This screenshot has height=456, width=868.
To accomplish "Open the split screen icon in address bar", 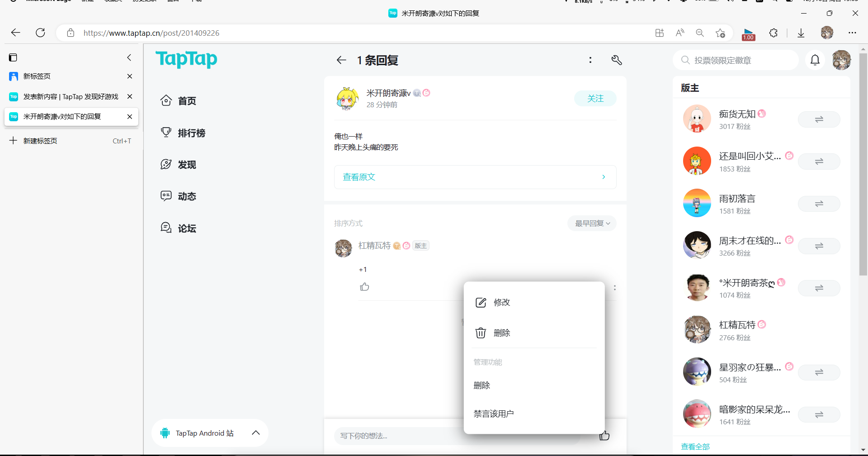I will 660,33.
